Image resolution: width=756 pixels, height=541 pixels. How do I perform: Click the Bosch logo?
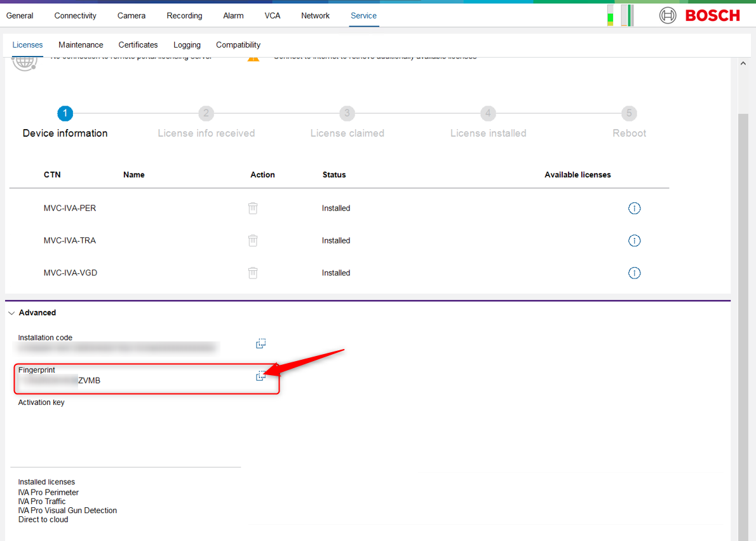click(x=699, y=15)
